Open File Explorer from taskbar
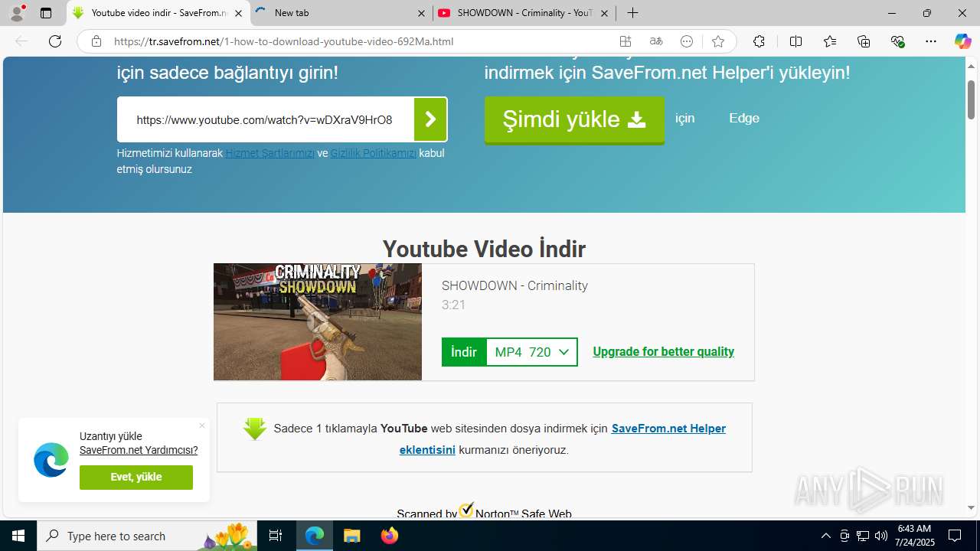980x551 pixels. [x=351, y=536]
